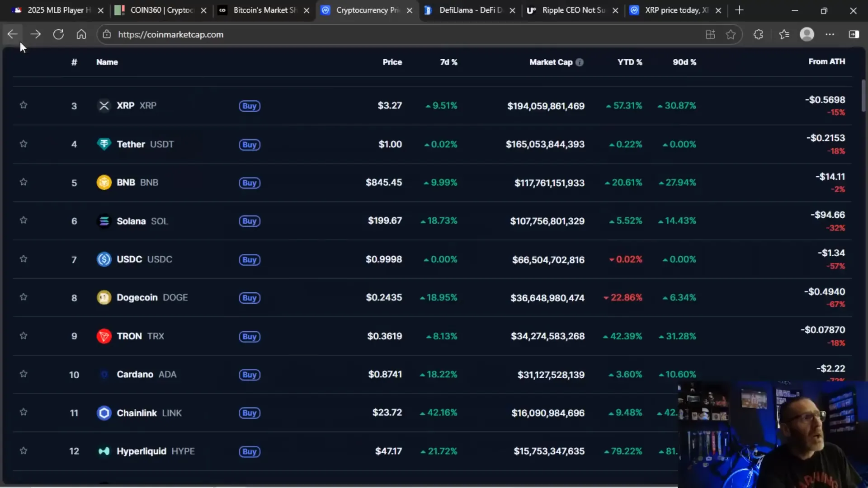Add BNB to watchlist star
This screenshot has width=868, height=488.
point(24,182)
